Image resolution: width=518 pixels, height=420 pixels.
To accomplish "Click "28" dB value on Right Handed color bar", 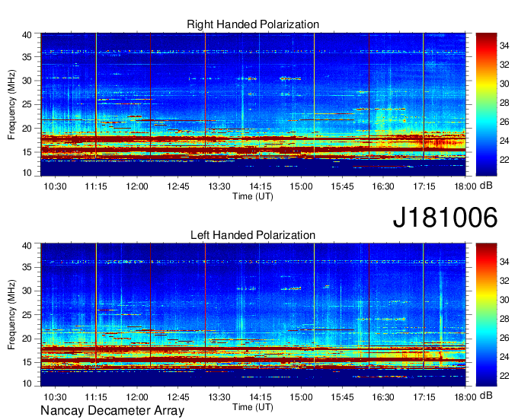I will [504, 103].
